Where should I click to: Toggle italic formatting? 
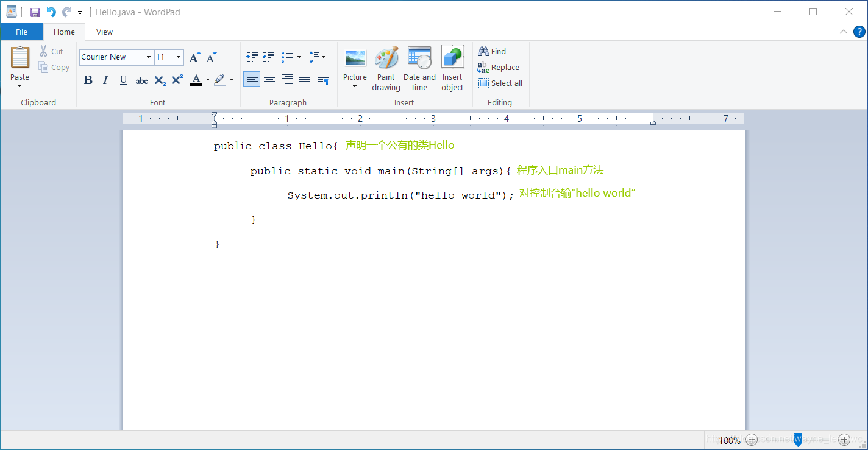coord(105,80)
